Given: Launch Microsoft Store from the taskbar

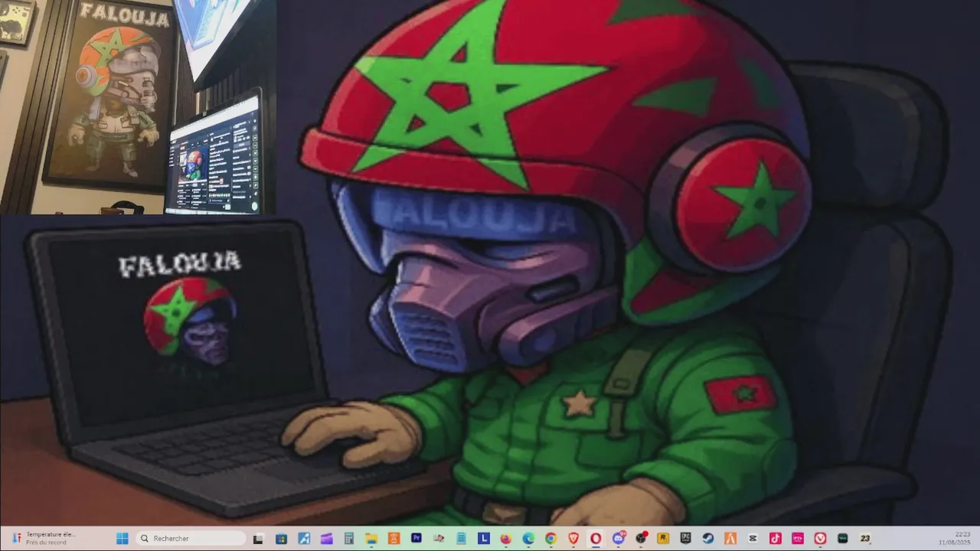Looking at the screenshot, I should 281,538.
